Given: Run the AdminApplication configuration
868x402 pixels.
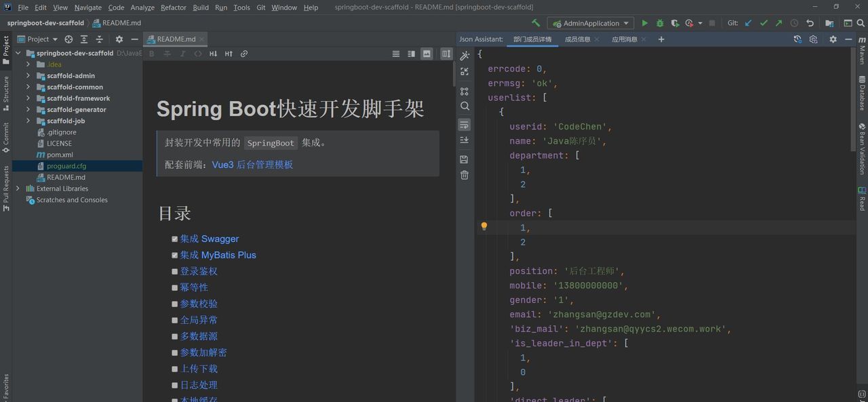Looking at the screenshot, I should [645, 22].
